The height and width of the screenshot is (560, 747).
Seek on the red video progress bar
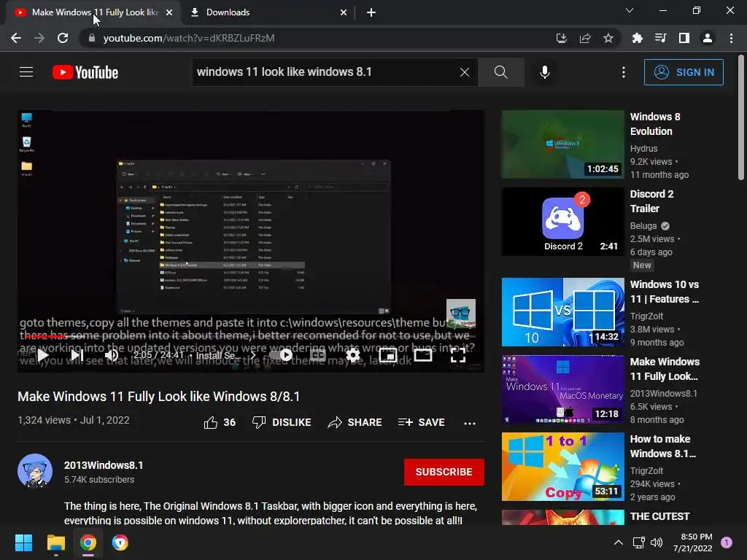tap(251, 336)
